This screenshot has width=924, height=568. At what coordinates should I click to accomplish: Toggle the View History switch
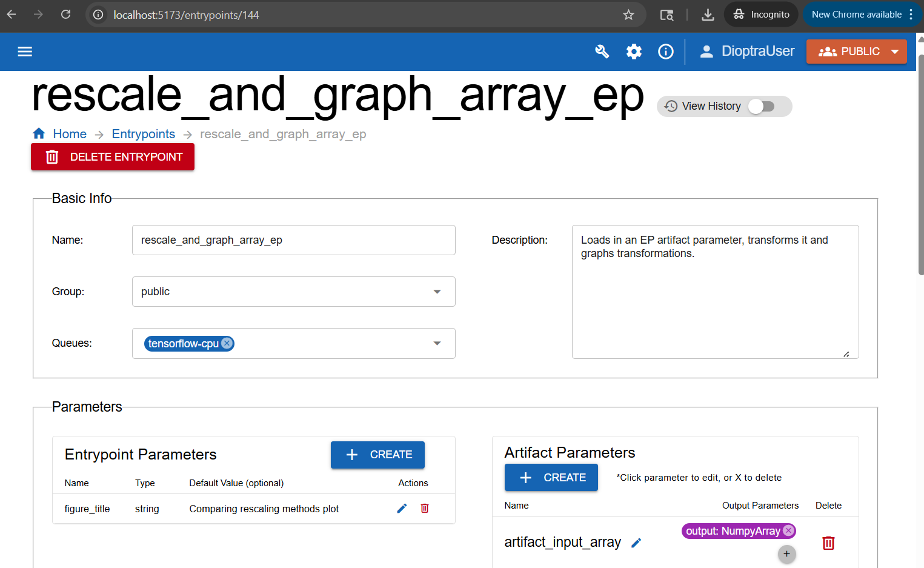tap(762, 106)
